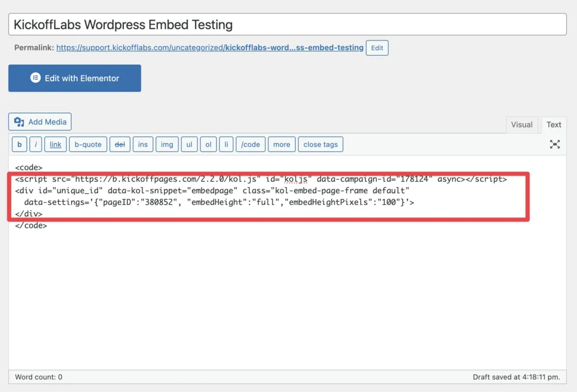Click the distraction-free fullscreen icon
Image resolution: width=577 pixels, height=392 pixels.
(x=554, y=144)
